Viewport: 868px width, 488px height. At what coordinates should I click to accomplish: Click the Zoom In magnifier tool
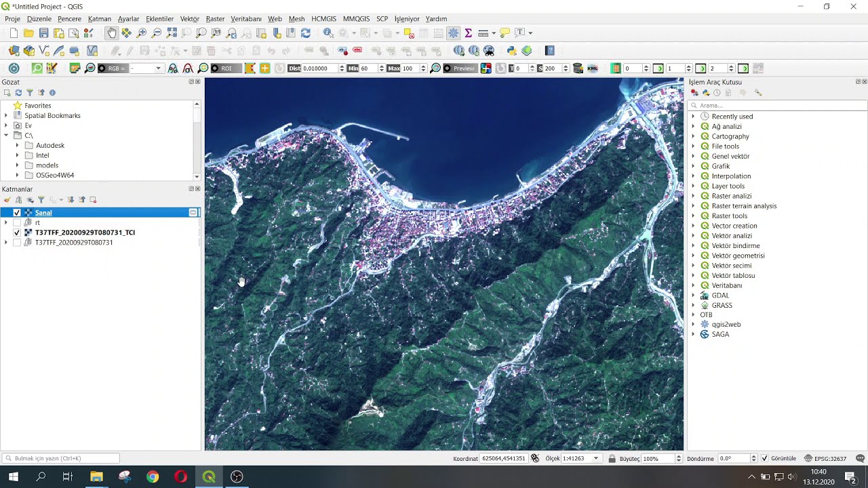pyautogui.click(x=142, y=33)
